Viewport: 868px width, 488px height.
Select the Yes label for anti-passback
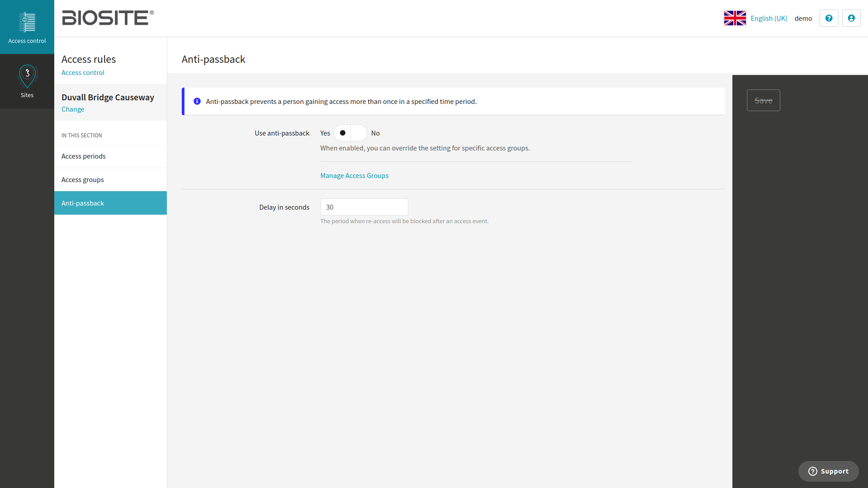(325, 133)
